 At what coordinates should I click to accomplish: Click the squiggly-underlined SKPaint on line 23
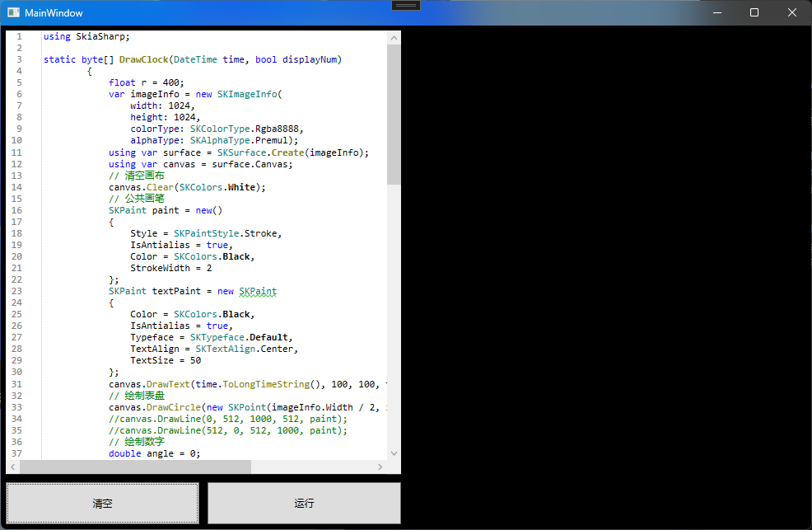tap(257, 291)
